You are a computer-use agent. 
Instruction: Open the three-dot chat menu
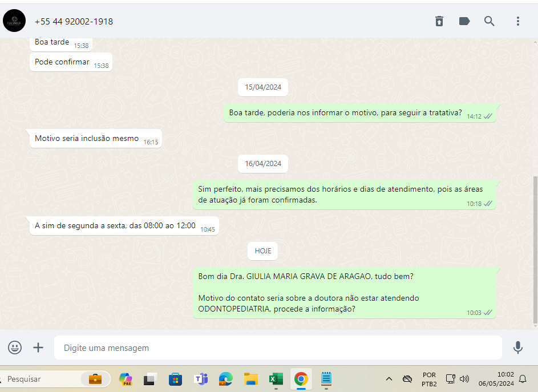pos(518,21)
